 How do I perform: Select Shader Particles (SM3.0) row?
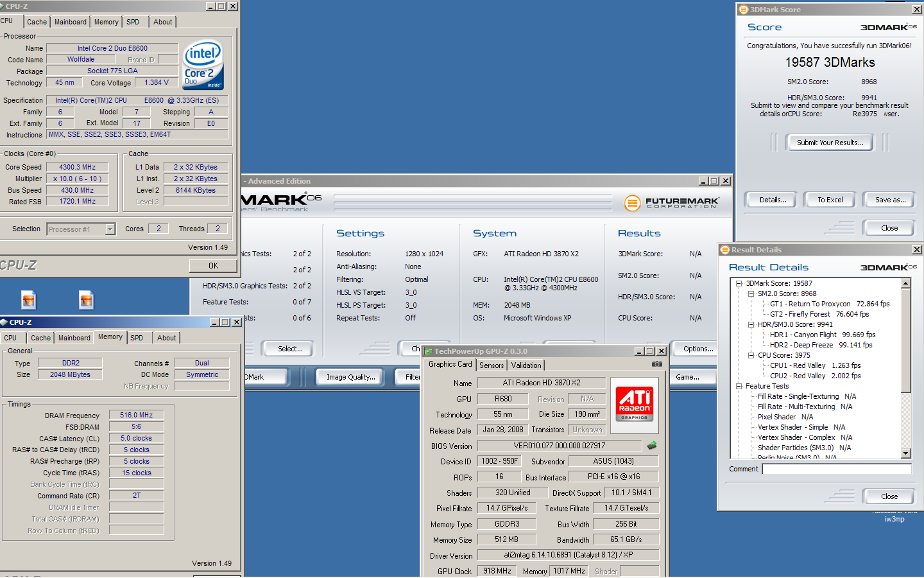(804, 448)
